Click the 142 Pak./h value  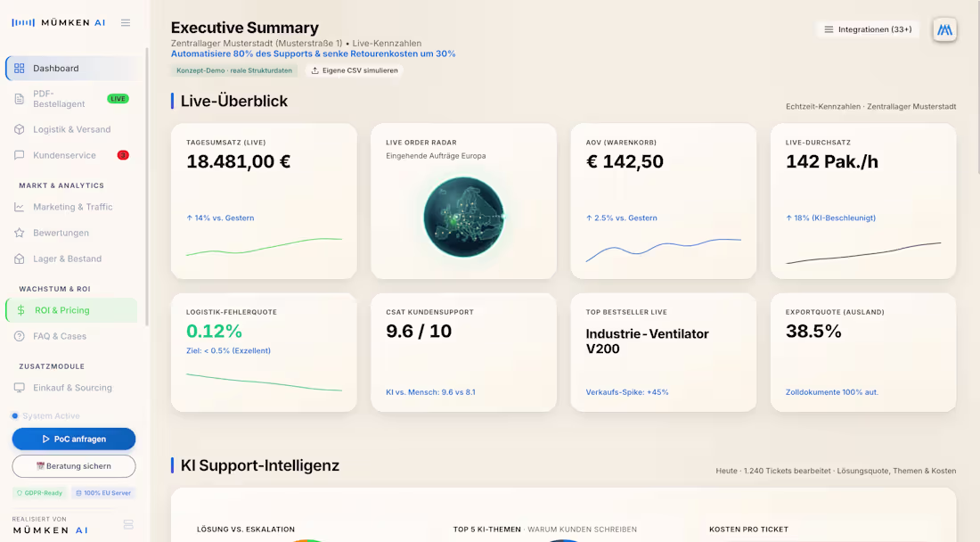(832, 162)
